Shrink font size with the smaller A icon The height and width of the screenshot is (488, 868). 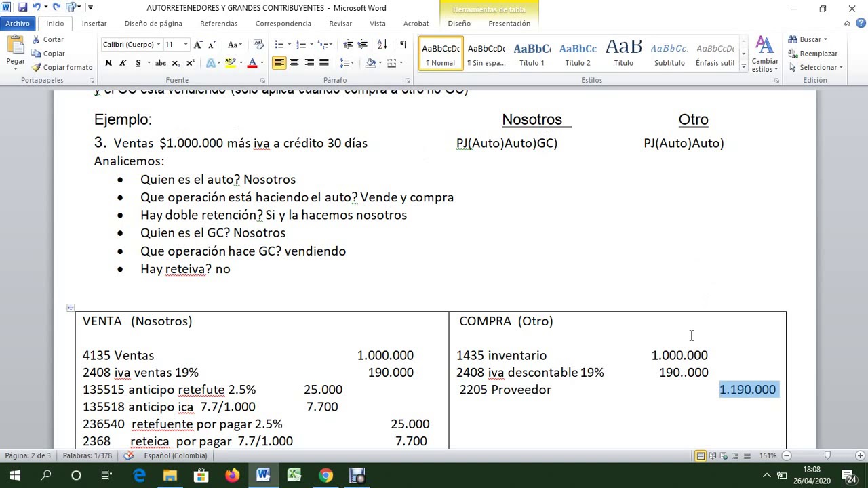coord(212,45)
